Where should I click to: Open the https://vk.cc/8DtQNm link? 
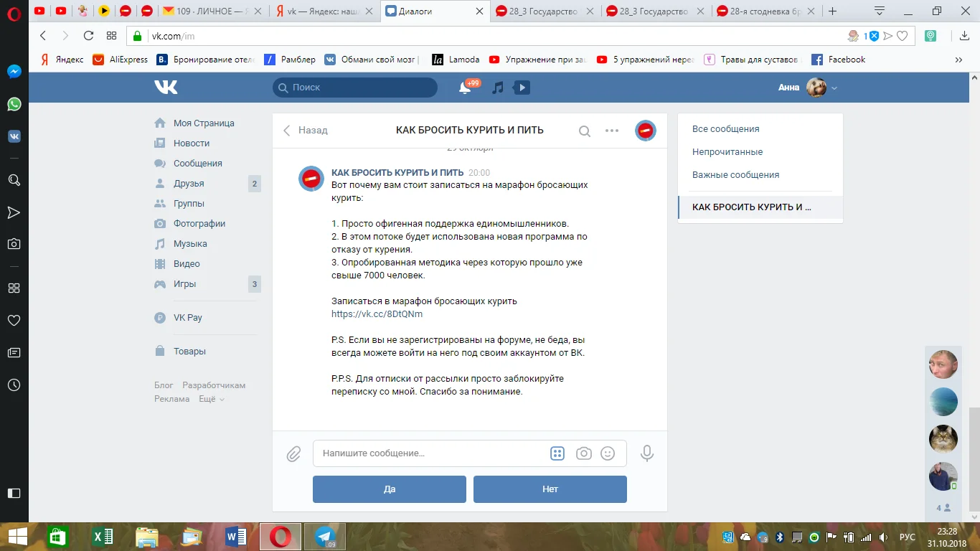point(377,314)
